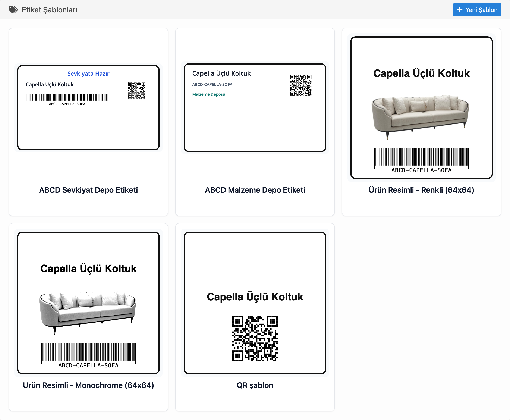Screen dimensions: 510x420
Task: Click the grayscale sofa image in Monochrome template
Action: click(x=88, y=313)
